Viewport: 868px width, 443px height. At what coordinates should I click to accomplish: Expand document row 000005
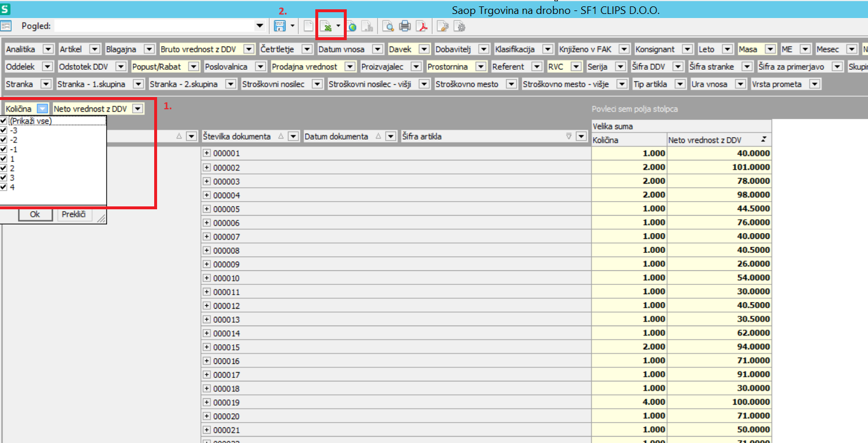pyautogui.click(x=207, y=209)
